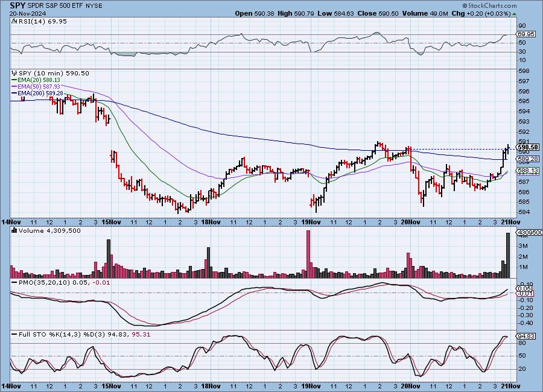Click the 593 price axis label

pos(524,122)
